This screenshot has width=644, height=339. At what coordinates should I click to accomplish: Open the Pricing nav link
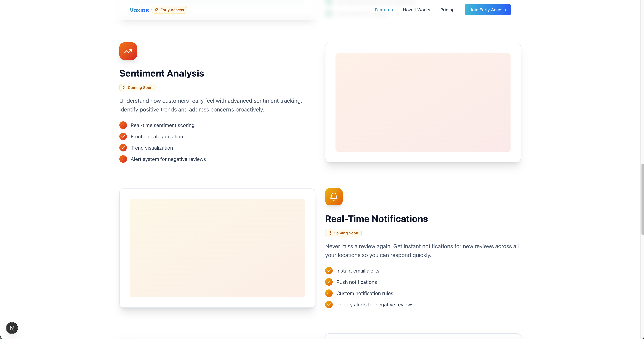[447, 10]
